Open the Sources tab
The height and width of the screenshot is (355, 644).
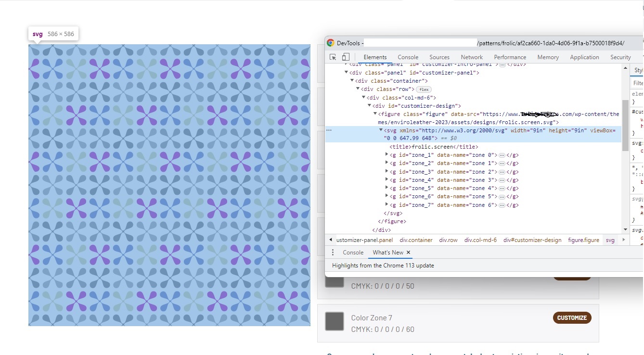[439, 57]
